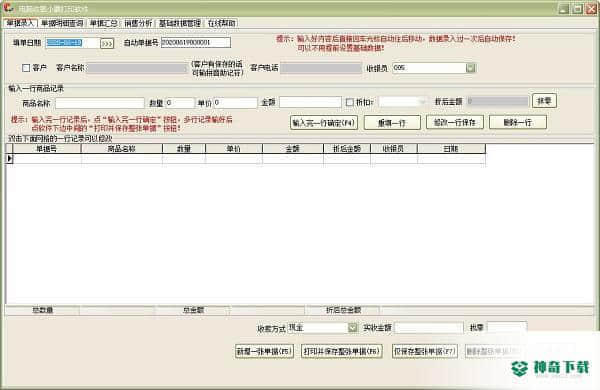Click the 商品名称 input field
This screenshot has height=390, width=600.
(x=100, y=103)
